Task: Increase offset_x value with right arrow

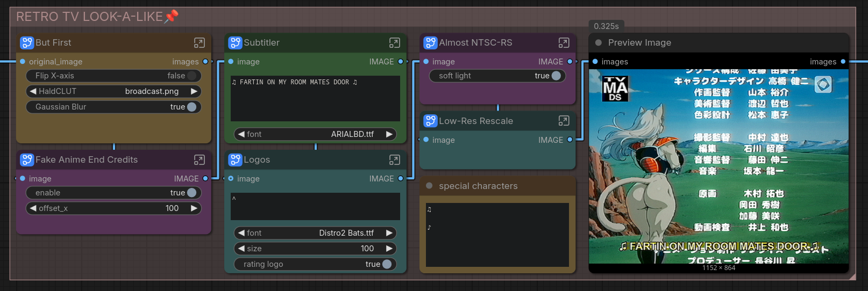Action: (x=194, y=208)
